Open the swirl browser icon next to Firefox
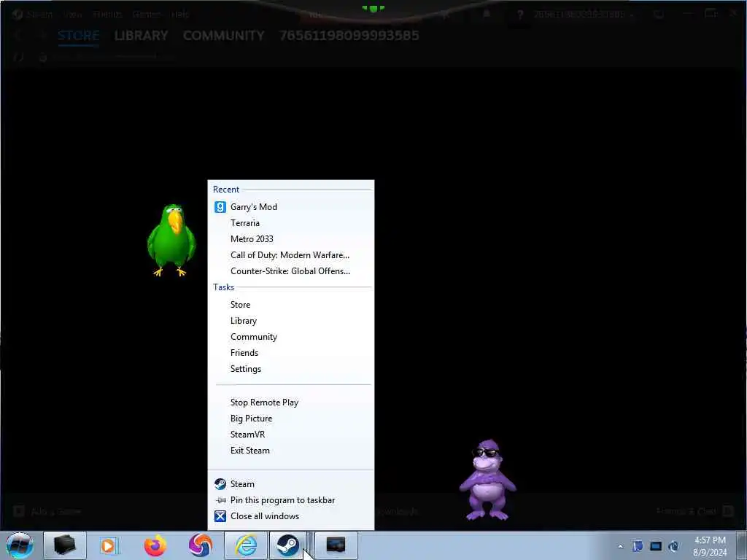This screenshot has width=747, height=560. coord(200,545)
